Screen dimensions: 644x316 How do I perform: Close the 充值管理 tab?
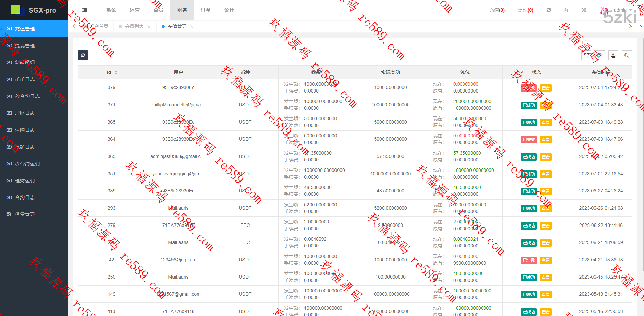tap(192, 27)
